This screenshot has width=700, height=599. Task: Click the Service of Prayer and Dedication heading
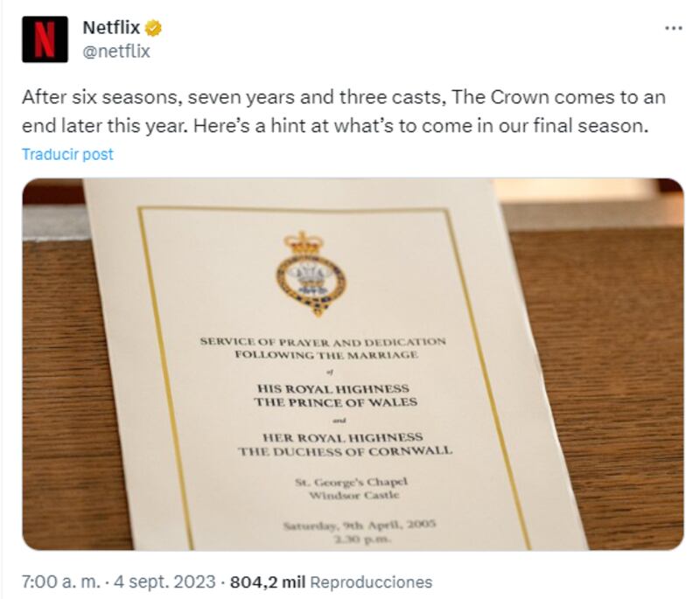click(x=322, y=341)
